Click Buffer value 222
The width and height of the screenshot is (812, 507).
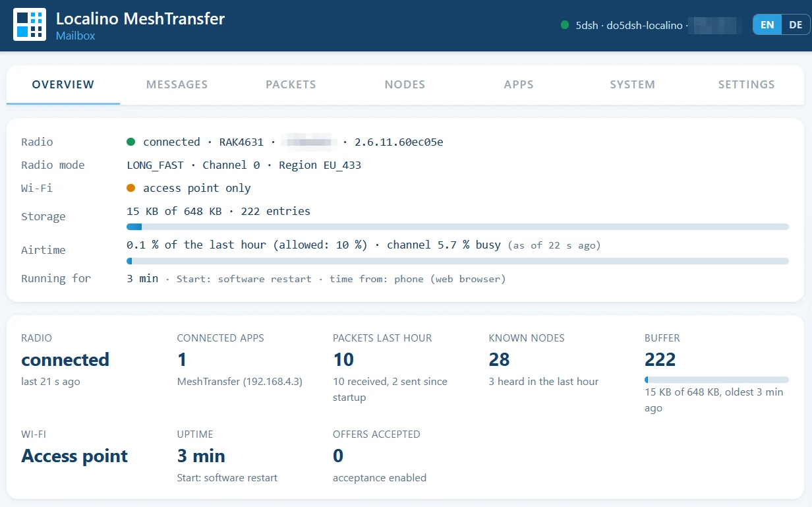point(660,359)
